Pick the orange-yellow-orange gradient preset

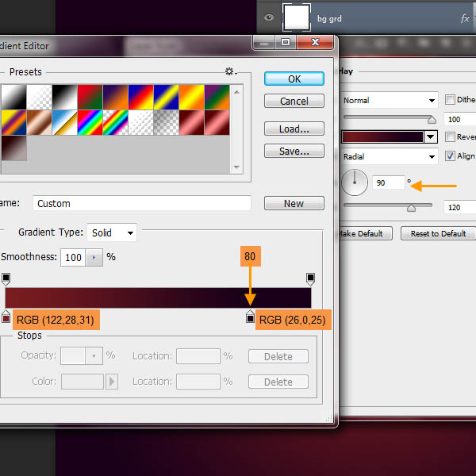click(191, 97)
